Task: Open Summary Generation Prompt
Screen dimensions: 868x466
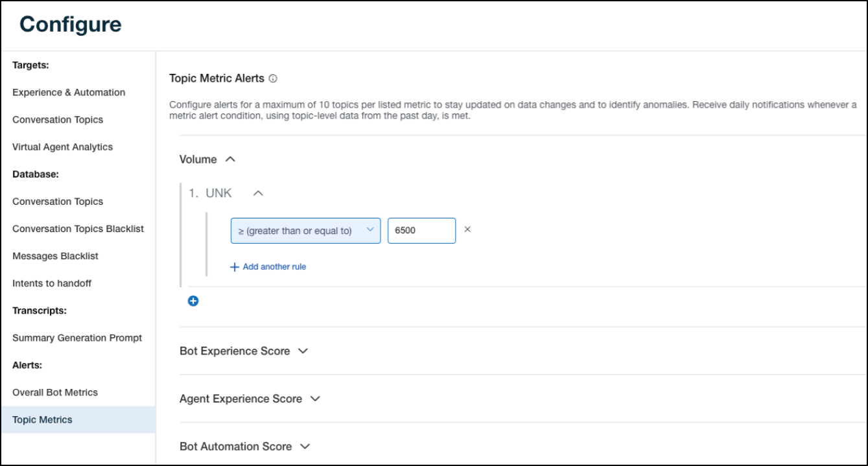Action: click(x=77, y=338)
